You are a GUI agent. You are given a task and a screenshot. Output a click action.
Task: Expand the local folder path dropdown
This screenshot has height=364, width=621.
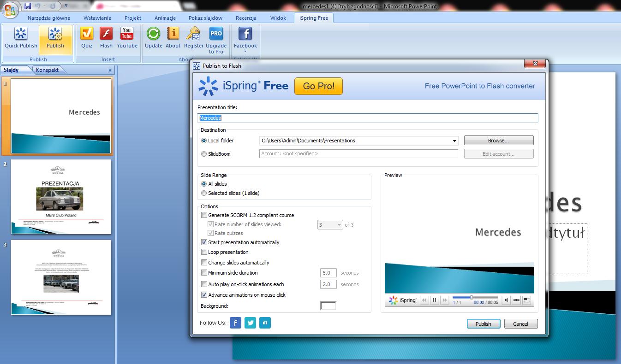click(454, 141)
